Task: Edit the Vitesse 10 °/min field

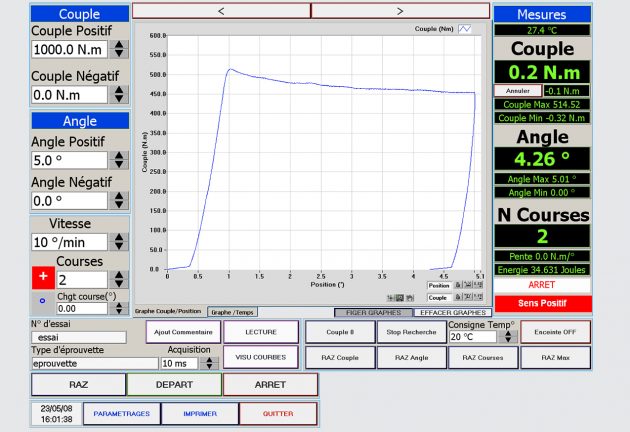Action: [x=70, y=242]
